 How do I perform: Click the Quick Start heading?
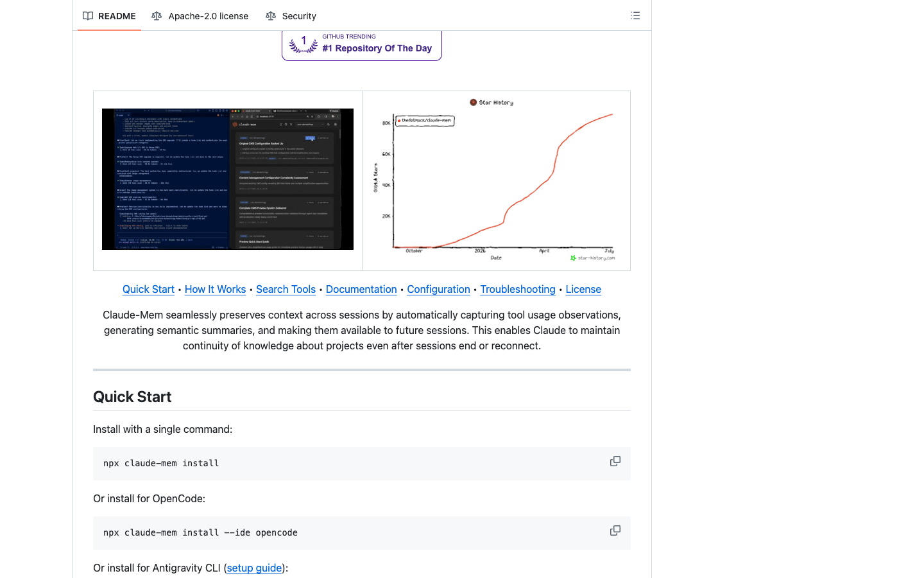[x=132, y=397]
